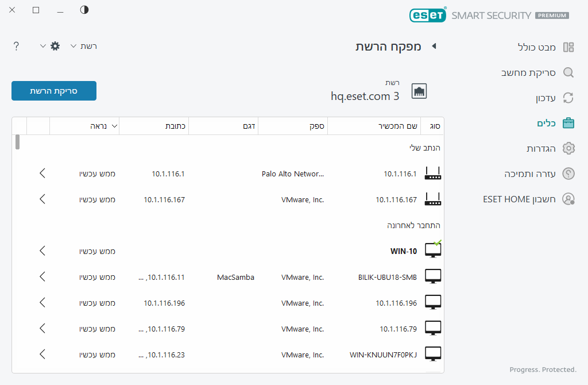
Task: Toggle the contrast theme icon in title bar
Action: click(84, 10)
